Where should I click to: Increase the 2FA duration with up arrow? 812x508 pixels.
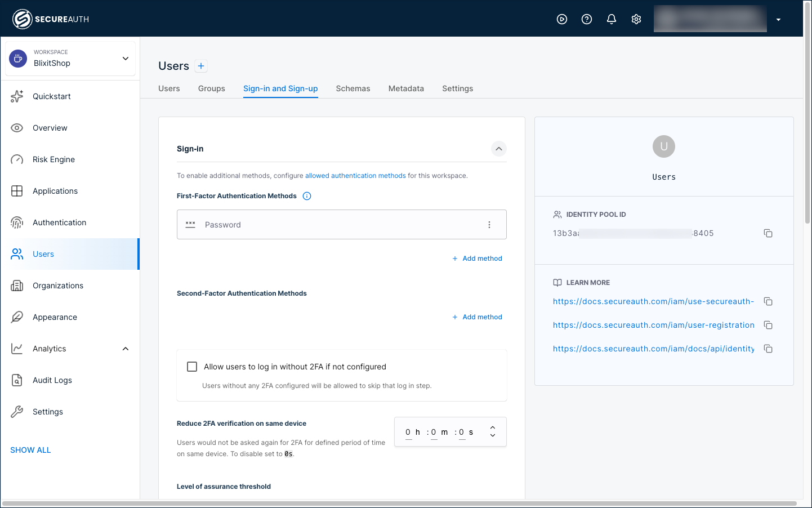[x=493, y=428]
